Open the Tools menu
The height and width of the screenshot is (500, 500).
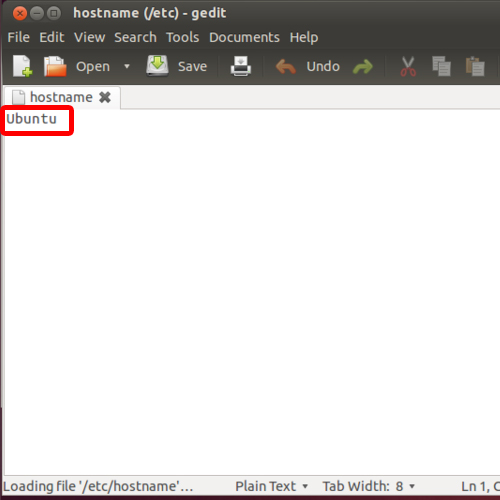[183, 37]
